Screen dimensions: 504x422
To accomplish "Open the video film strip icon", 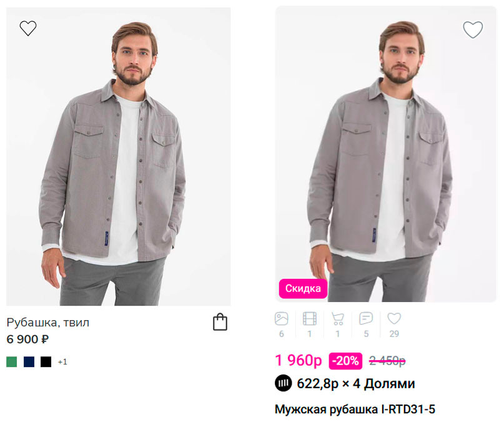I will (310, 319).
